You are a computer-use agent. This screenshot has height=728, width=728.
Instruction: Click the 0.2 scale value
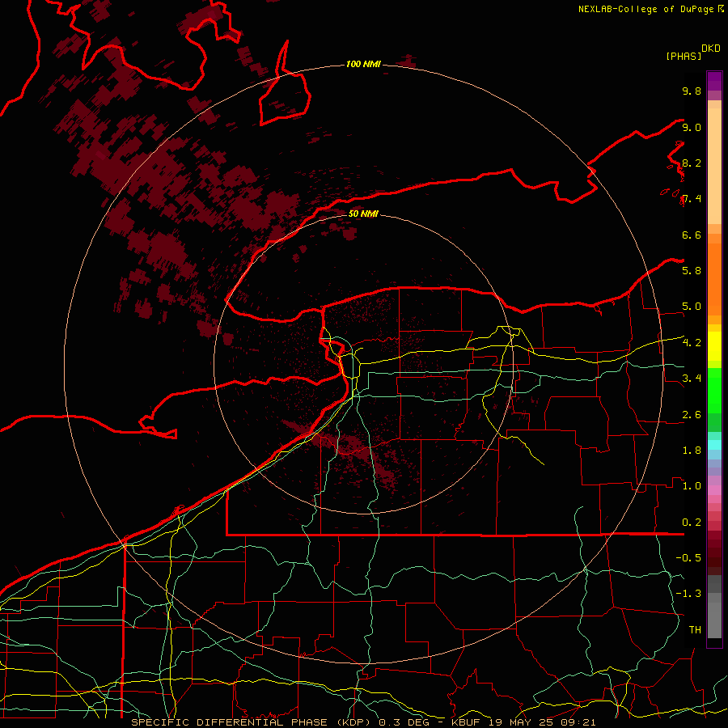pos(692,523)
